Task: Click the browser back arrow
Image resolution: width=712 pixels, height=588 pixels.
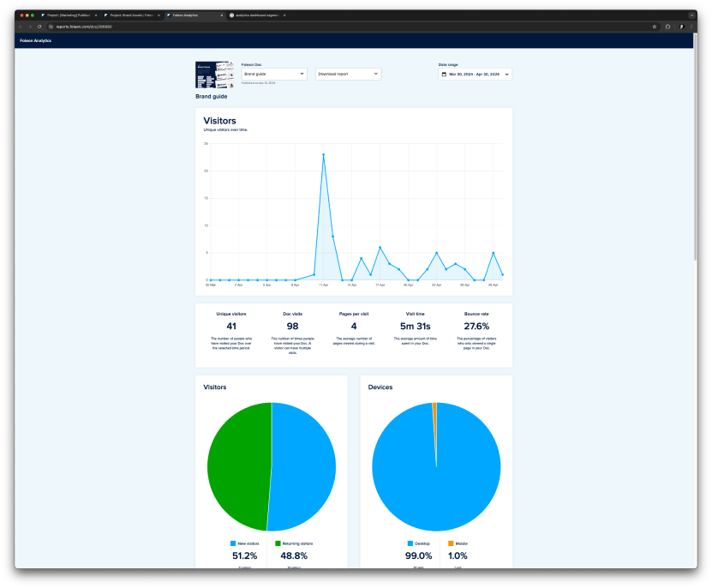Action: pyautogui.click(x=21, y=27)
